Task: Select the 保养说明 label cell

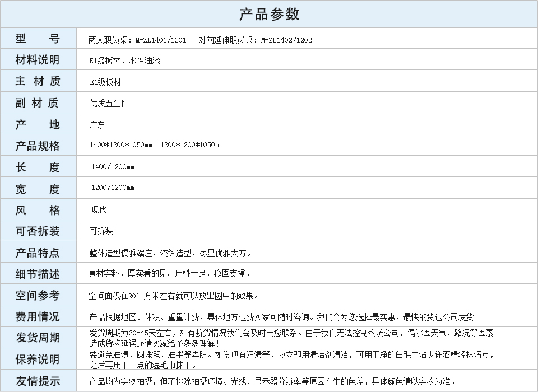Action: pyautogui.click(x=38, y=360)
